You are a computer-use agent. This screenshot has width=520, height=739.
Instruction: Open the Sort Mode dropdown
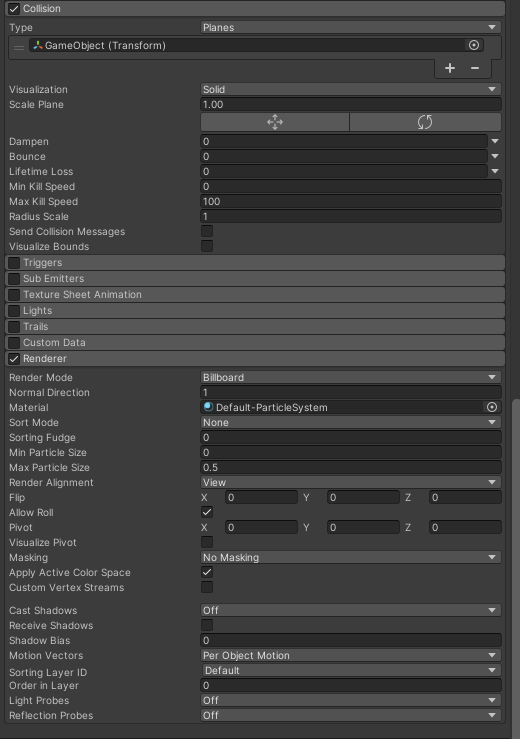(351, 422)
